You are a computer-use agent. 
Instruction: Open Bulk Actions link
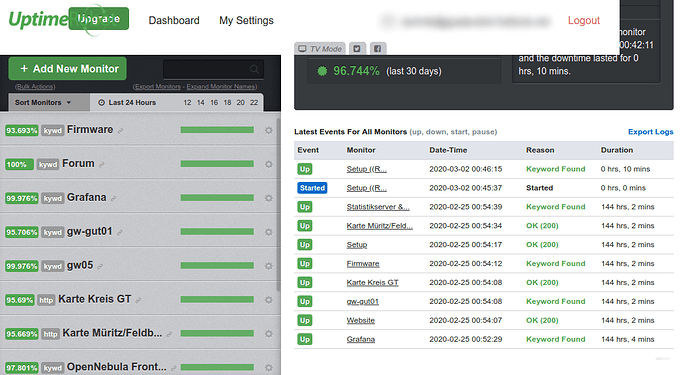[x=35, y=87]
